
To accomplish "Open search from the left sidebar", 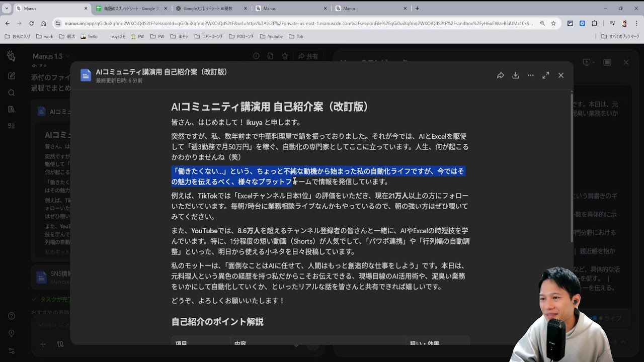I will [x=12, y=93].
